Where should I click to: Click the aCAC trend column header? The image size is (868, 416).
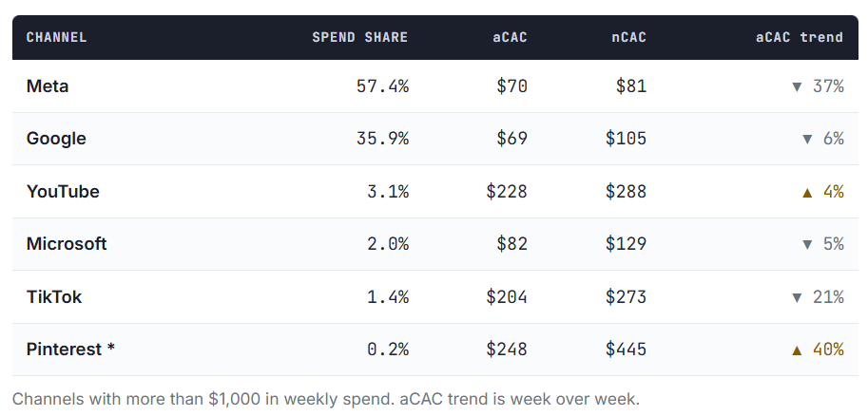pos(800,37)
